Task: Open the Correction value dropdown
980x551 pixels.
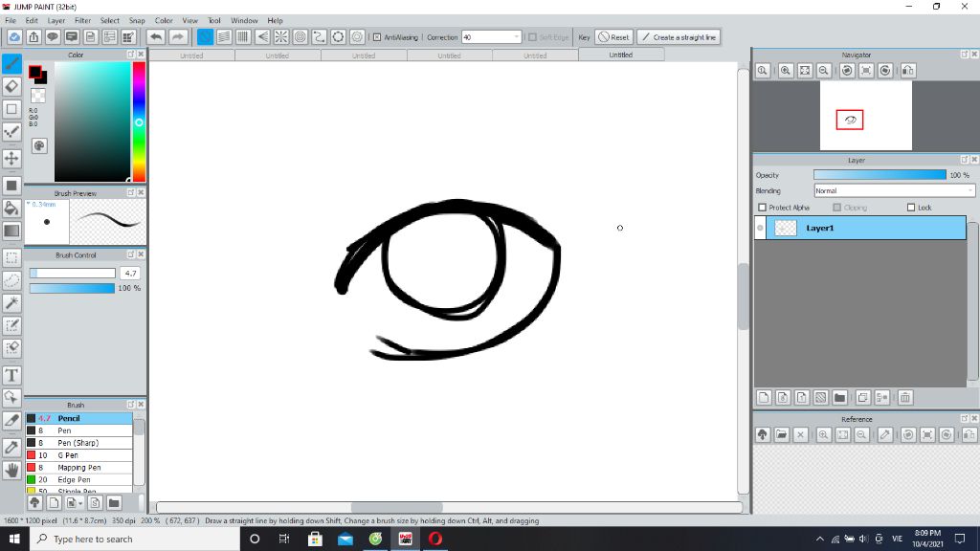Action: [x=516, y=37]
